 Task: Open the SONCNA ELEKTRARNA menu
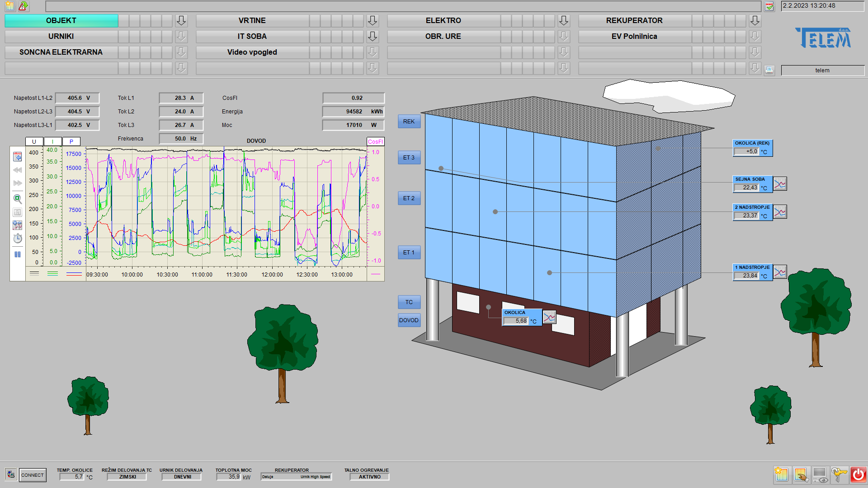(x=61, y=52)
